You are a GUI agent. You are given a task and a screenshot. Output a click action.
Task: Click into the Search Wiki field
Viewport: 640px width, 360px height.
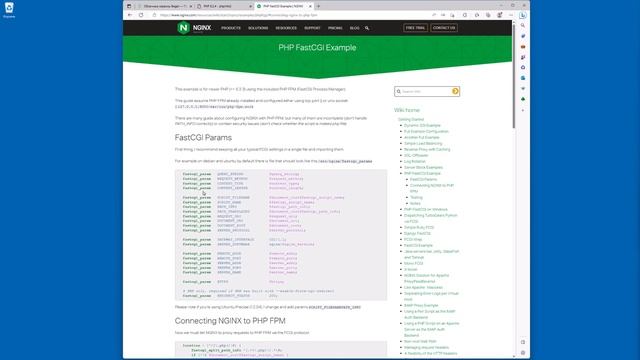(x=426, y=91)
